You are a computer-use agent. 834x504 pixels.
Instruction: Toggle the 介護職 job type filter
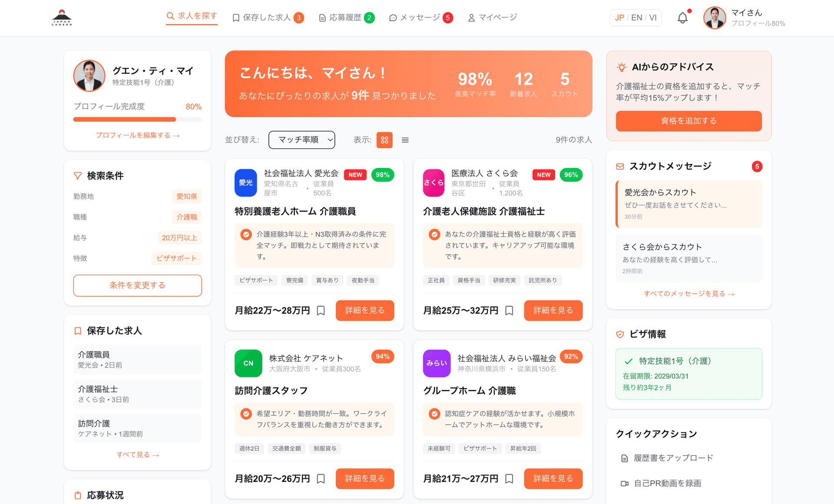187,217
